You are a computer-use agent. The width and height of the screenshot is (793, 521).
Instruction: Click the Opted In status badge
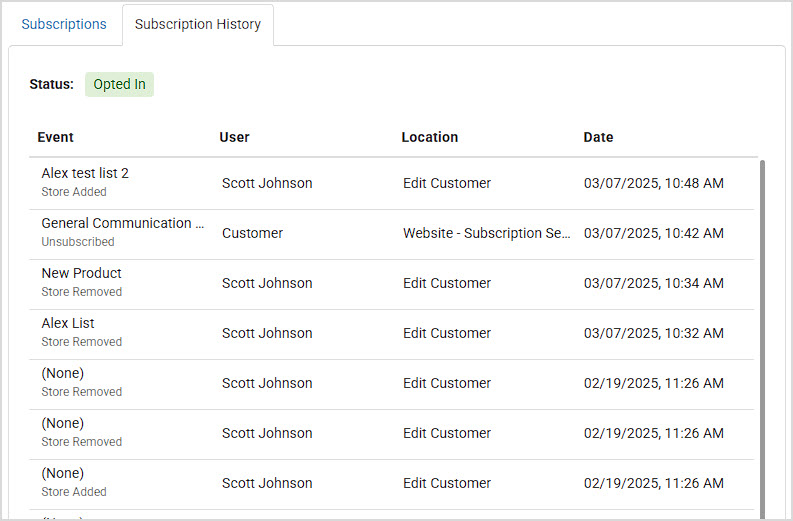(x=119, y=84)
